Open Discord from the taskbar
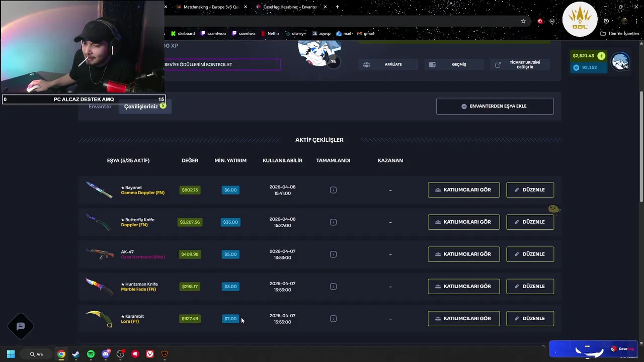This screenshot has height=362, width=644. pos(106,354)
